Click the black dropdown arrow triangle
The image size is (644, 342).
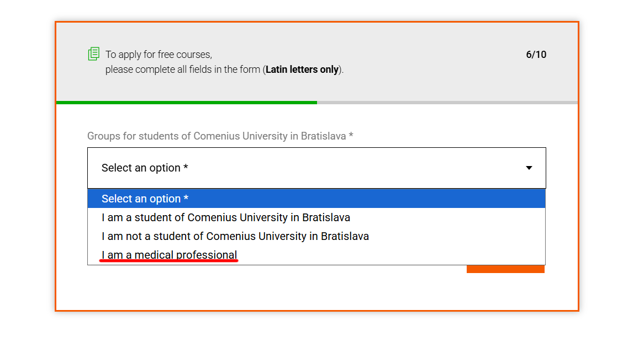coord(529,168)
